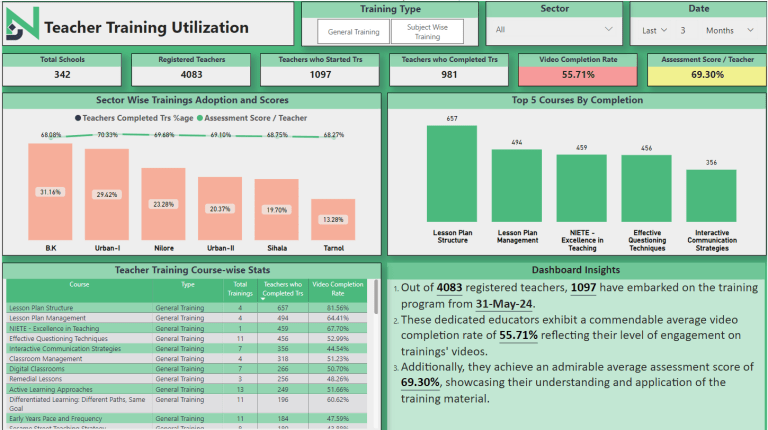
Task: Click the Lesson Plan Structure bar in Top 5 chart
Action: (x=451, y=175)
